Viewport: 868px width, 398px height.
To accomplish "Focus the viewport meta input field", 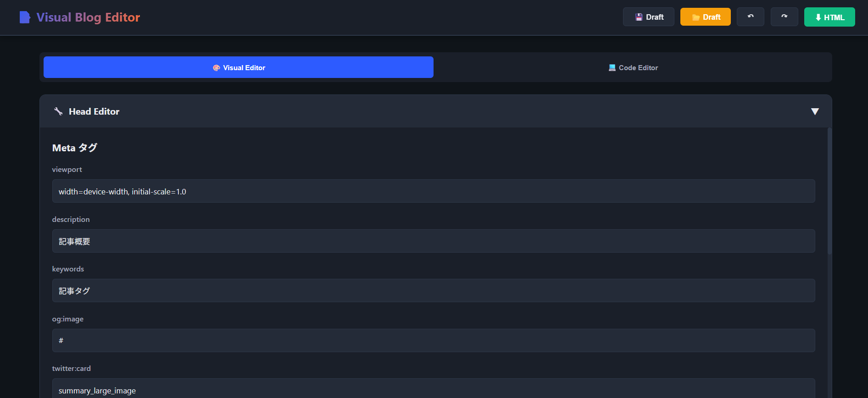I will [433, 191].
